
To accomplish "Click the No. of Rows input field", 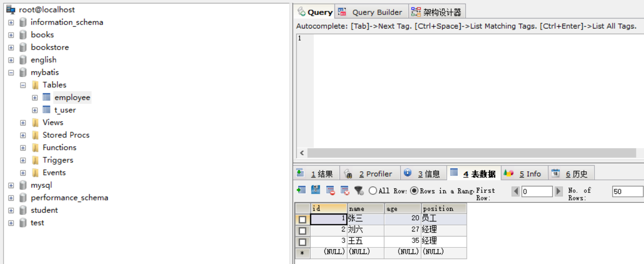I will (627, 191).
